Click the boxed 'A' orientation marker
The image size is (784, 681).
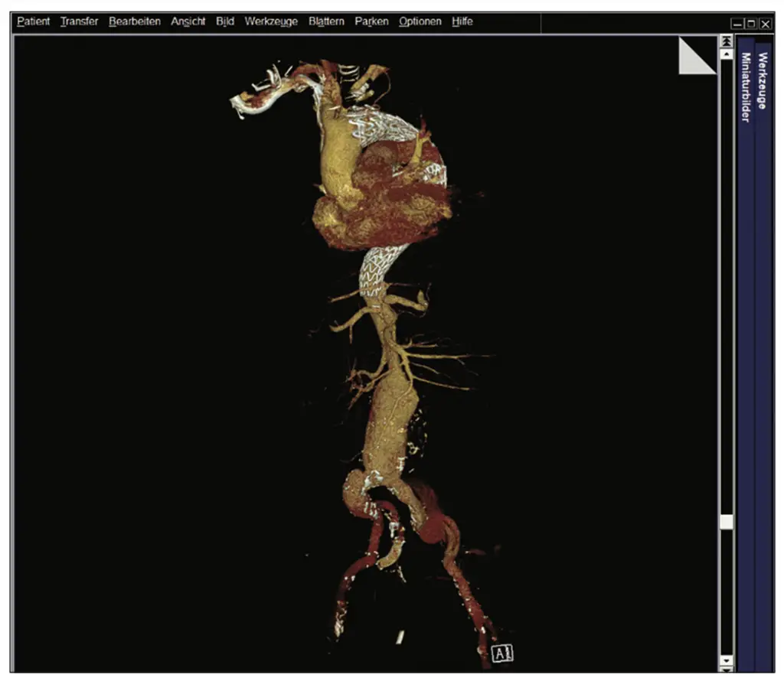pyautogui.click(x=503, y=653)
